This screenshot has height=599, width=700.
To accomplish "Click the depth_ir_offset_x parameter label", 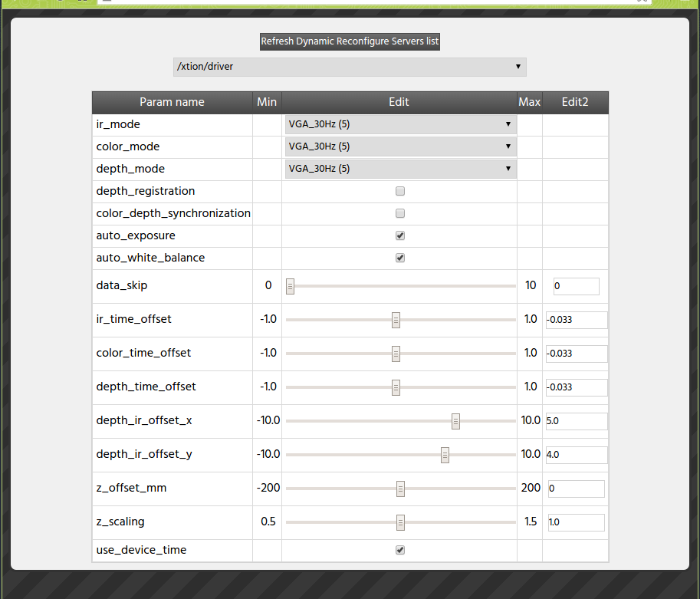I will click(143, 421).
